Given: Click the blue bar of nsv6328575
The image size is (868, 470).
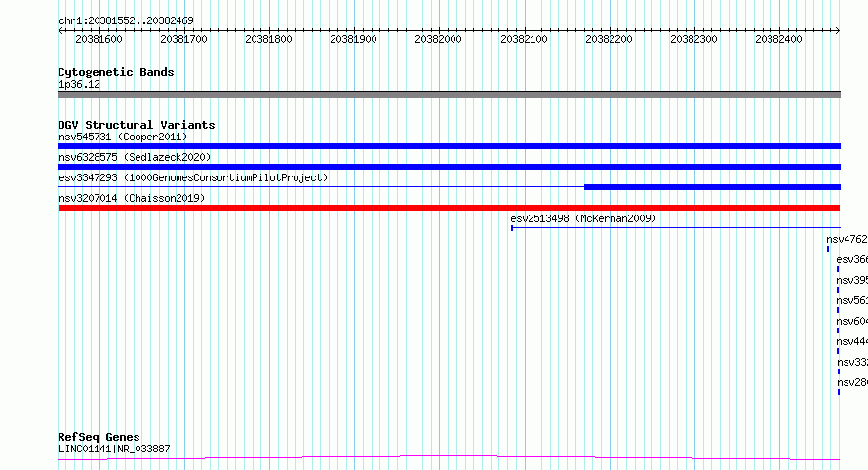Looking at the screenshot, I should click(x=449, y=167).
